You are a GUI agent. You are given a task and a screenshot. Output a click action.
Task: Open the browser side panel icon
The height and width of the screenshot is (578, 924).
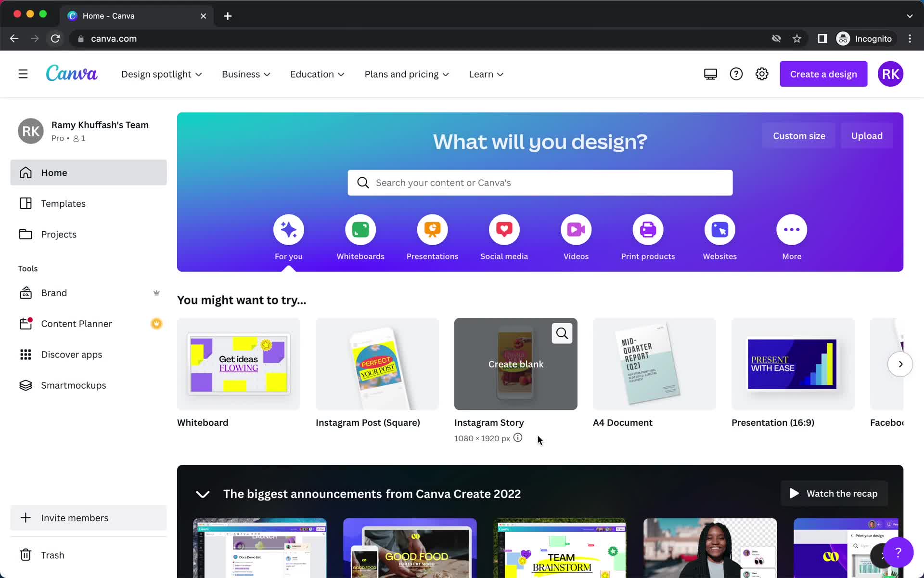pos(822,39)
